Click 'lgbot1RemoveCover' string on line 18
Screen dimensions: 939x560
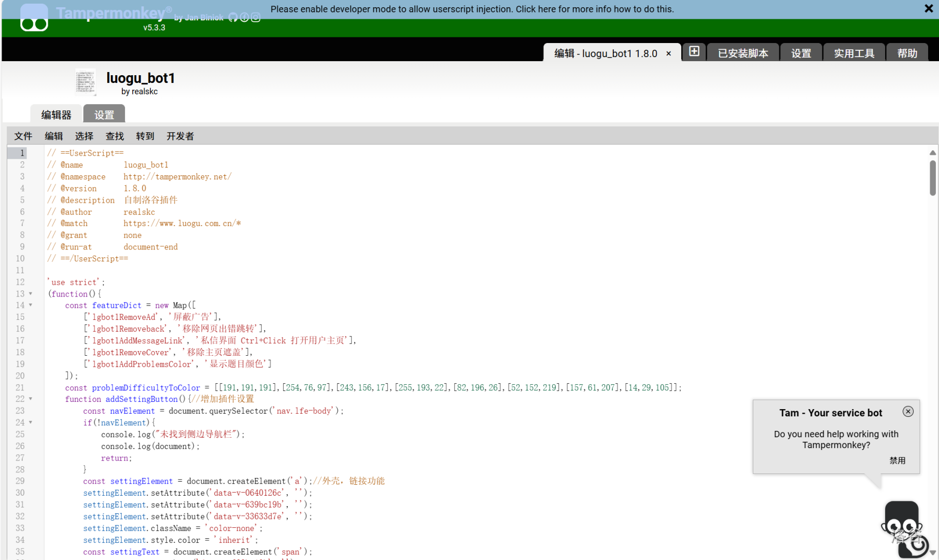pos(130,353)
